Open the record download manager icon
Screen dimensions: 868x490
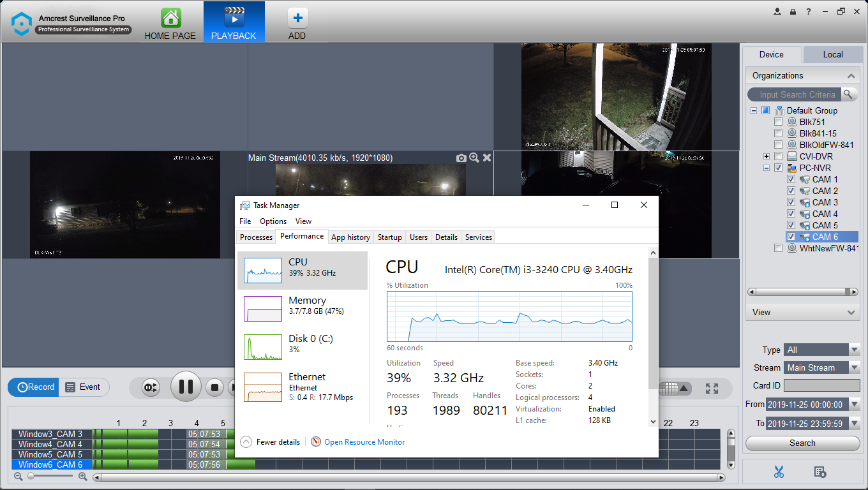coord(821,472)
